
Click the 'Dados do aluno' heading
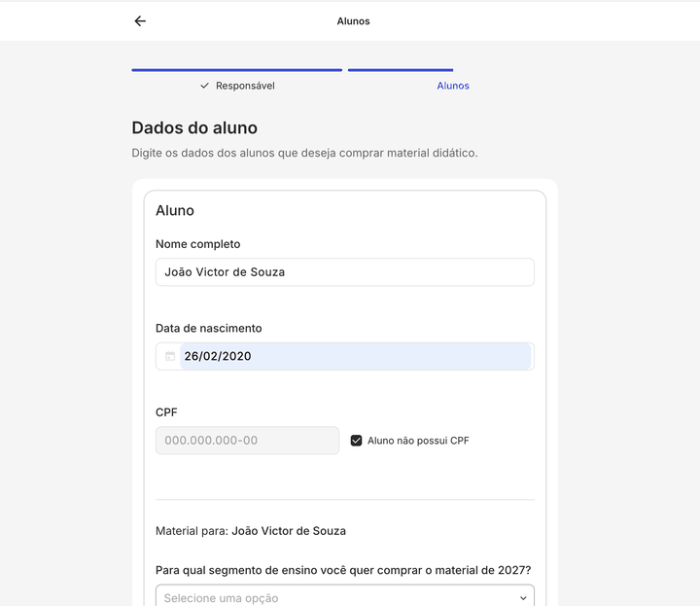(194, 127)
